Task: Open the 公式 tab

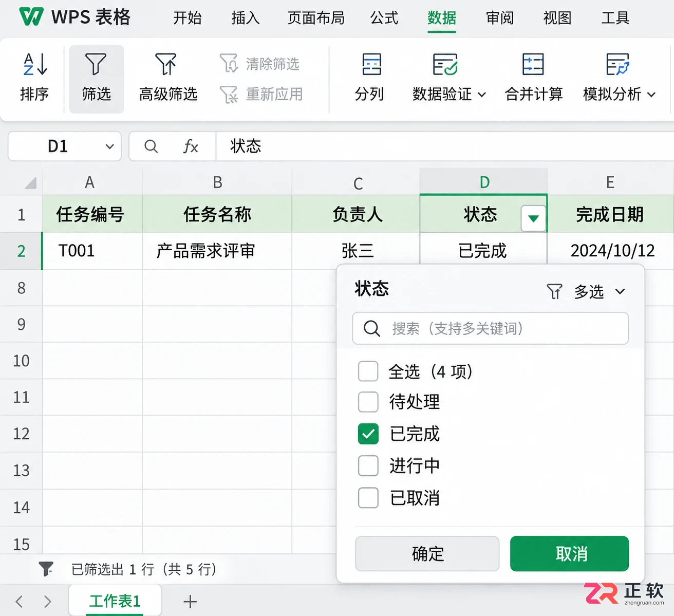Action: [x=384, y=18]
